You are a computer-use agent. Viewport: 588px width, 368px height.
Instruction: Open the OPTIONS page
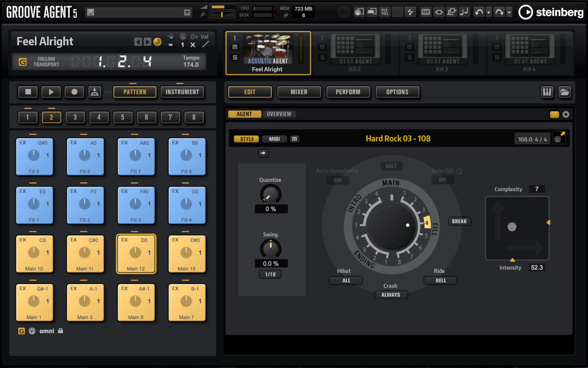397,92
